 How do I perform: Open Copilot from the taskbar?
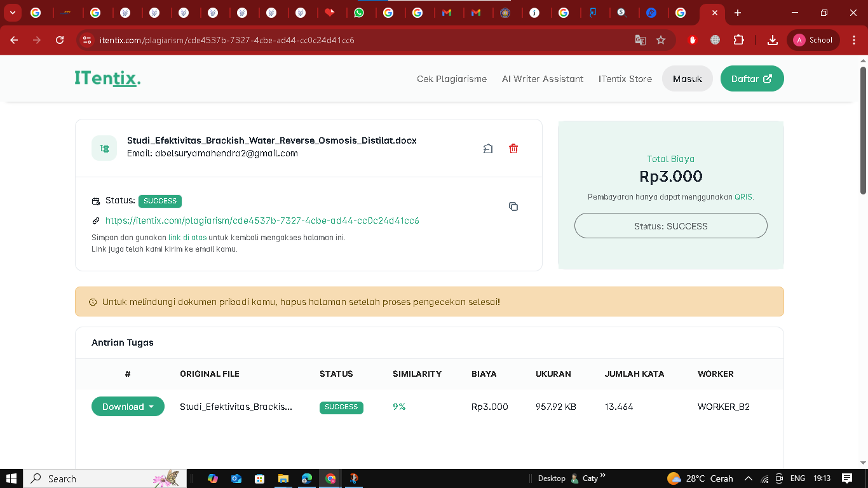click(x=213, y=478)
